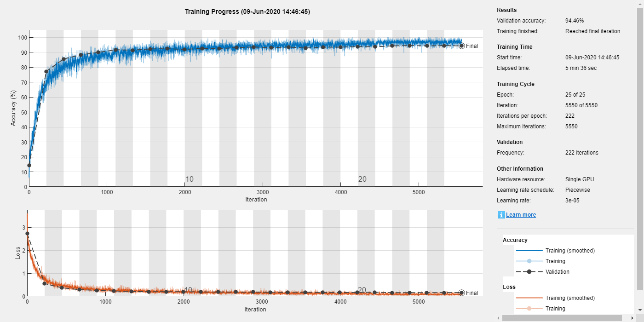The width and height of the screenshot is (644, 322).
Task: Click the first validation point on accuracy curve
Action: tap(29, 165)
